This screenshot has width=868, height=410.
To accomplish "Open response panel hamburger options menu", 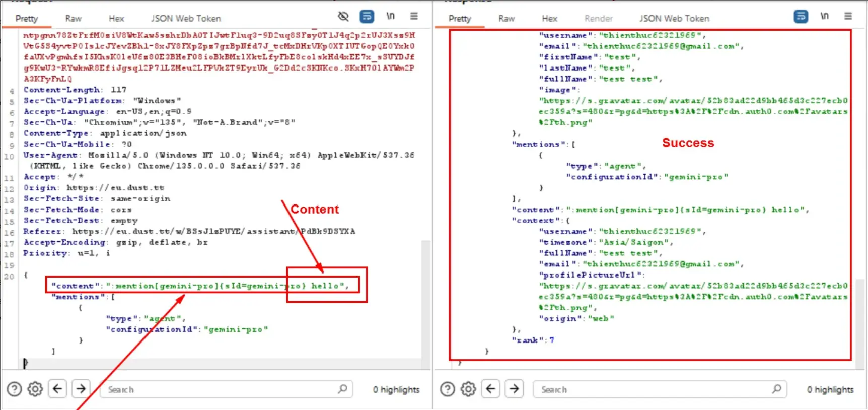I will pyautogui.click(x=848, y=17).
